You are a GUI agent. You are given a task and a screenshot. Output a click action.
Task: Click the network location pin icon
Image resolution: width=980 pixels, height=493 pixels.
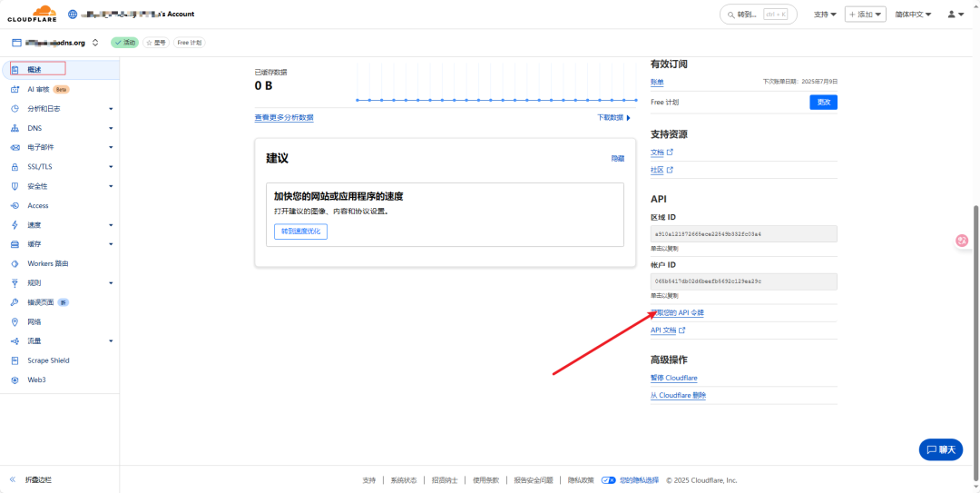click(15, 322)
